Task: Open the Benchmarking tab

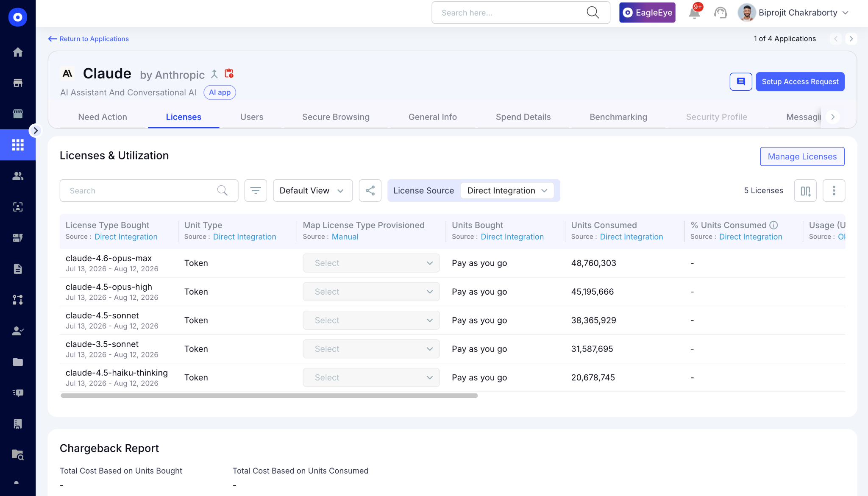Action: (x=618, y=117)
